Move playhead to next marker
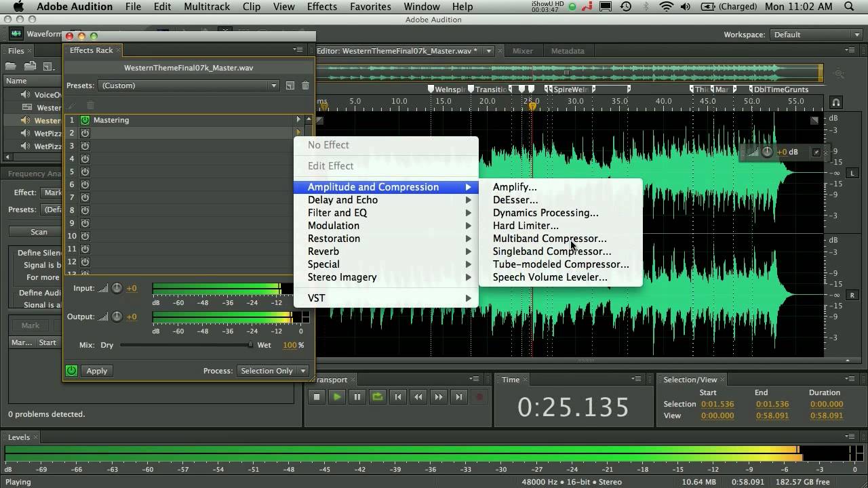 point(459,397)
